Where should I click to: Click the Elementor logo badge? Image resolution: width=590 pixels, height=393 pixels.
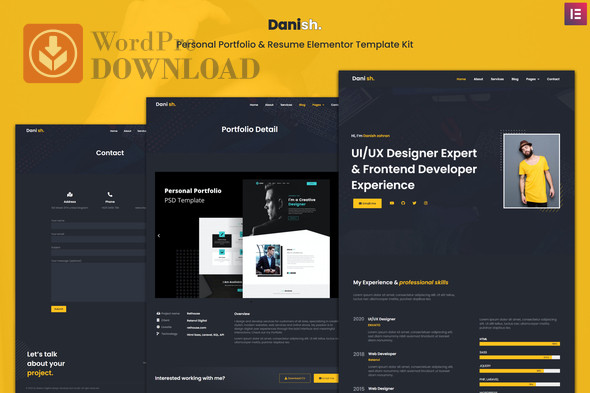pos(575,14)
